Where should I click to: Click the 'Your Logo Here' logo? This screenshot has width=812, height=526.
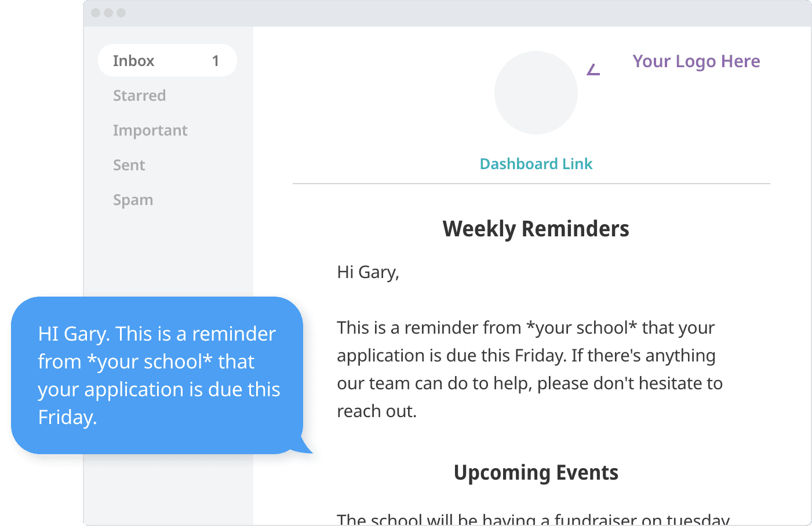point(696,61)
